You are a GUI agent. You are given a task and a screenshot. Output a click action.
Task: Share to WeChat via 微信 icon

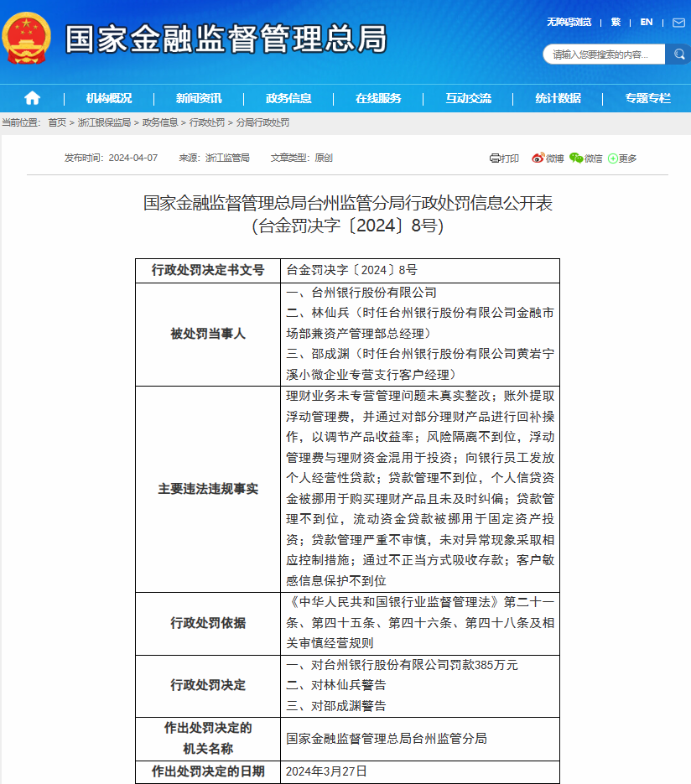585,158
